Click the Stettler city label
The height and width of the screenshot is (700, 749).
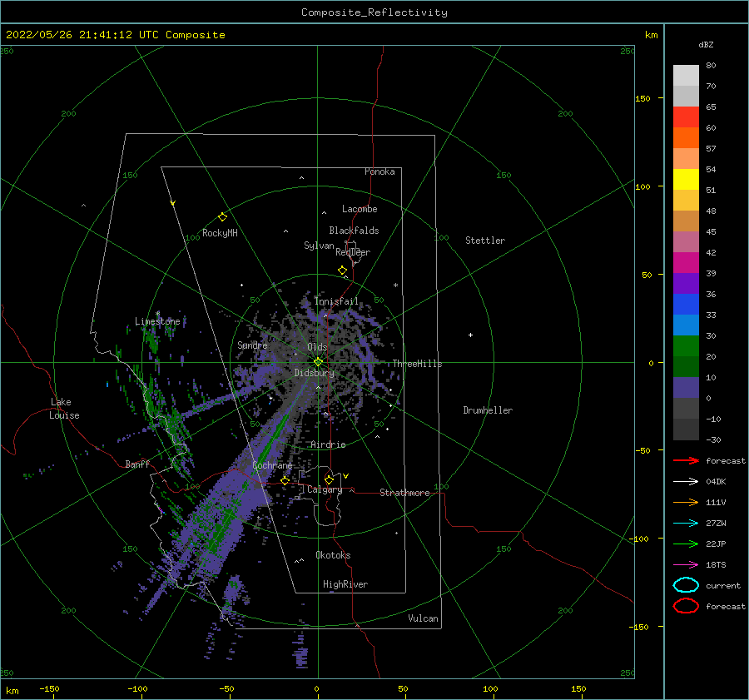click(485, 241)
